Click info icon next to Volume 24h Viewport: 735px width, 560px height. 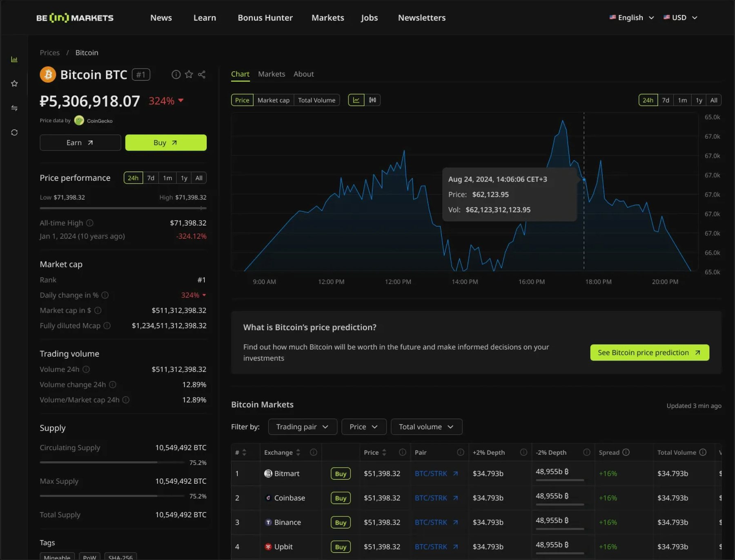click(86, 369)
